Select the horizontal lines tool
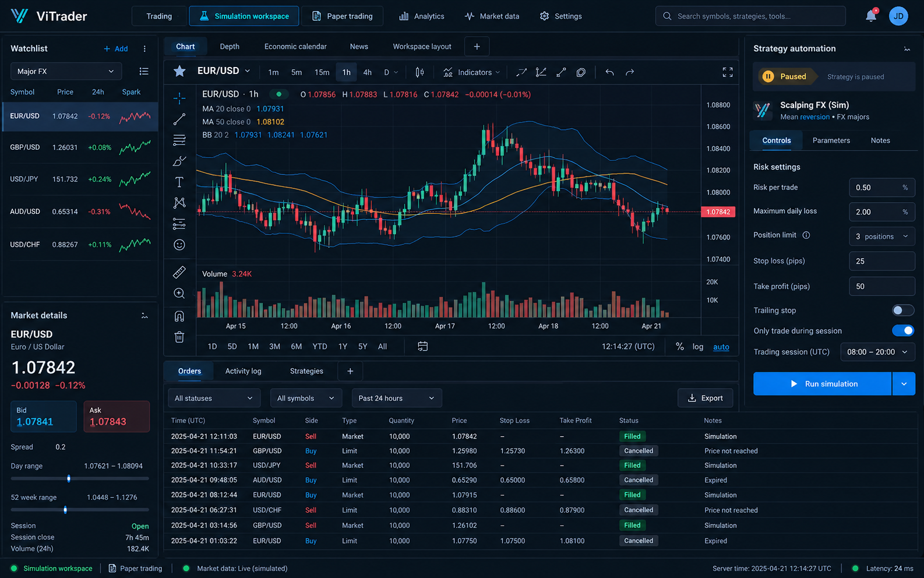The height and width of the screenshot is (578, 924). tap(179, 140)
